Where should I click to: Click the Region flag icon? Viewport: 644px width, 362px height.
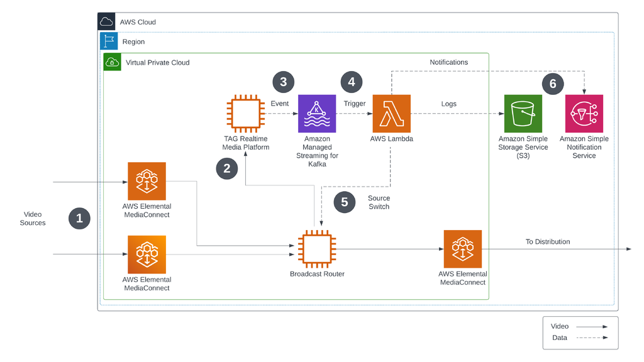tap(109, 41)
